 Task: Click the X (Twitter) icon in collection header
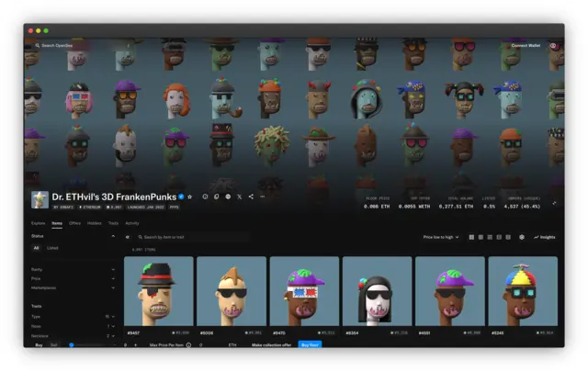click(x=239, y=197)
